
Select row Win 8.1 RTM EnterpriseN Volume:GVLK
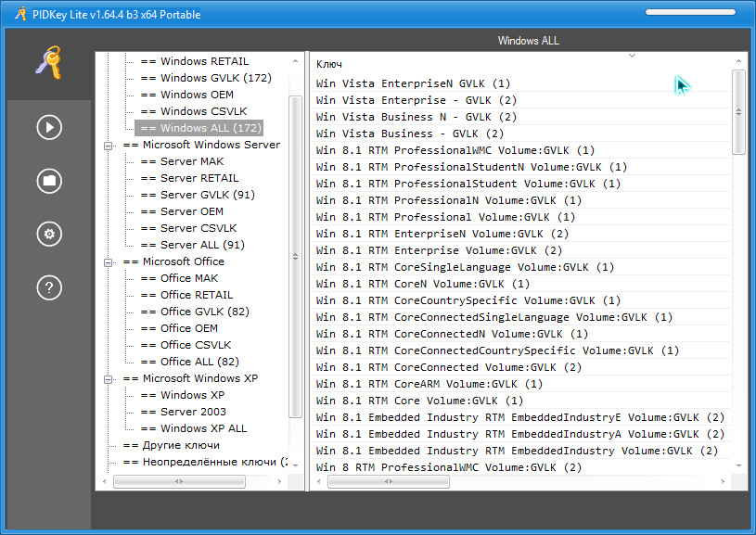click(520, 234)
